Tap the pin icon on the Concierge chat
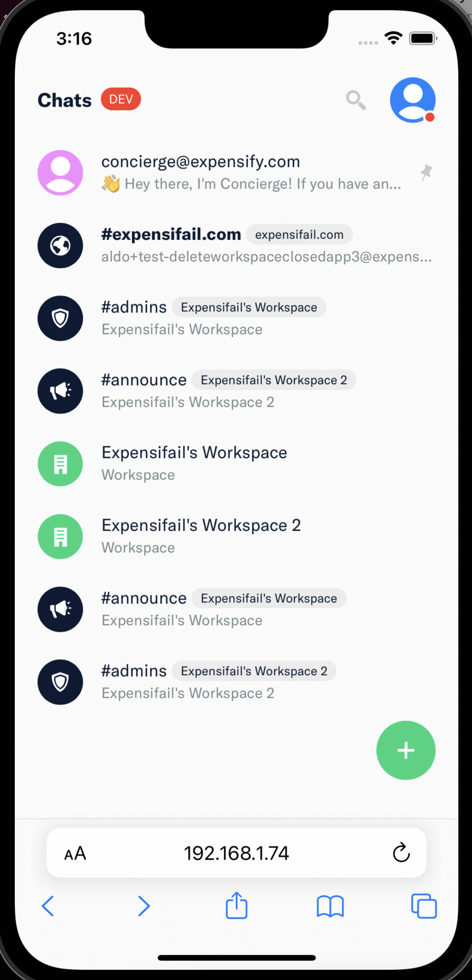The width and height of the screenshot is (472, 980). 426,172
